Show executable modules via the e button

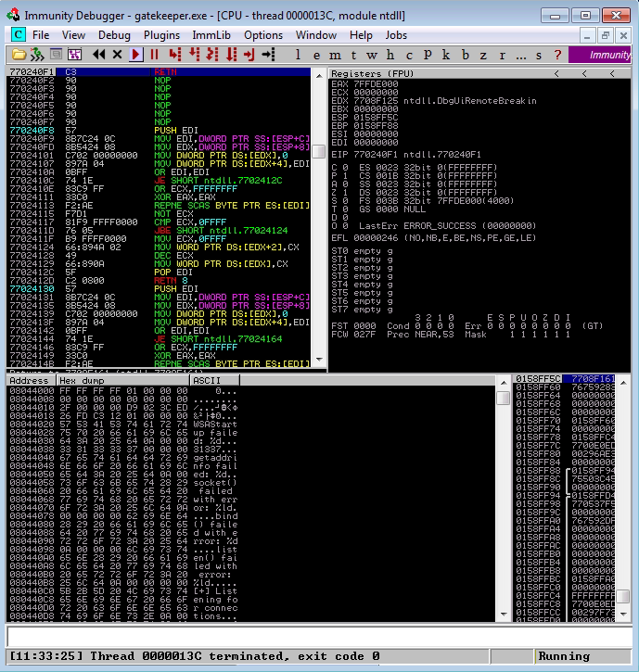[316, 55]
